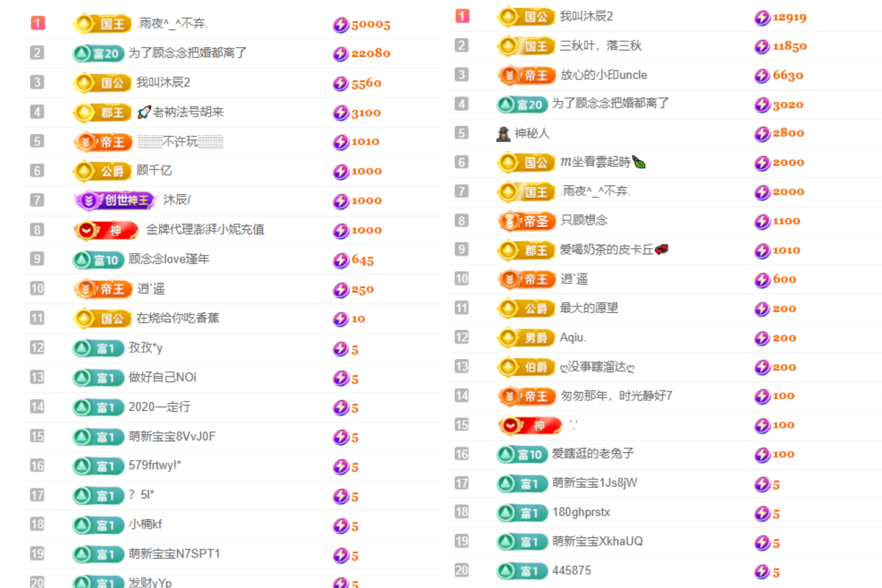Click username 180ghprstx in right list
882x588 pixels.
click(581, 512)
